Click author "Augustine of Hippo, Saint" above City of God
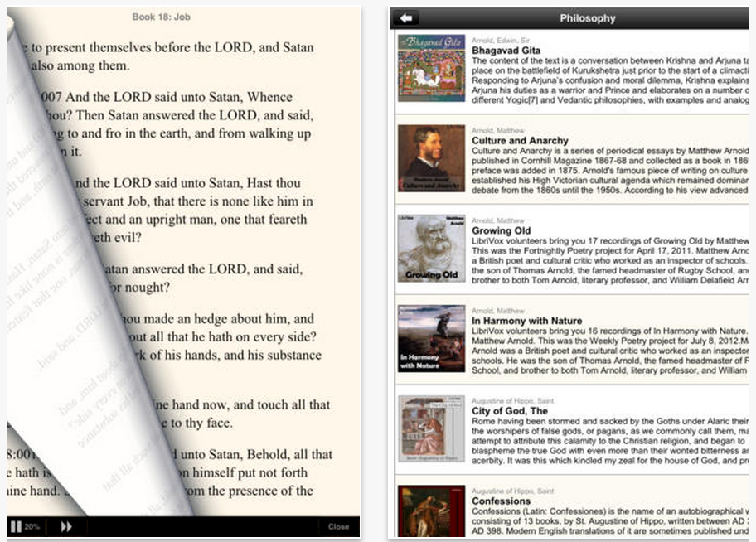Viewport: 756px width, 542px height. tap(513, 401)
